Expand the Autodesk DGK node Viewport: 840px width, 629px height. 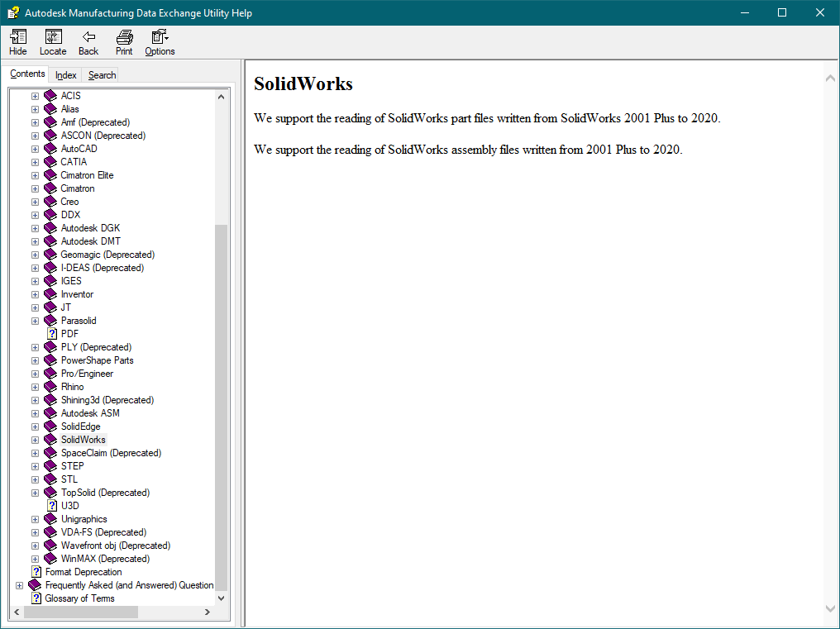pos(35,228)
